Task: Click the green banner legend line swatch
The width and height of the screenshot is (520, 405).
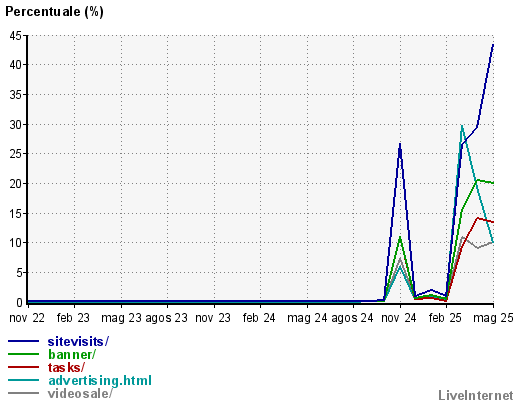Action: [23, 354]
